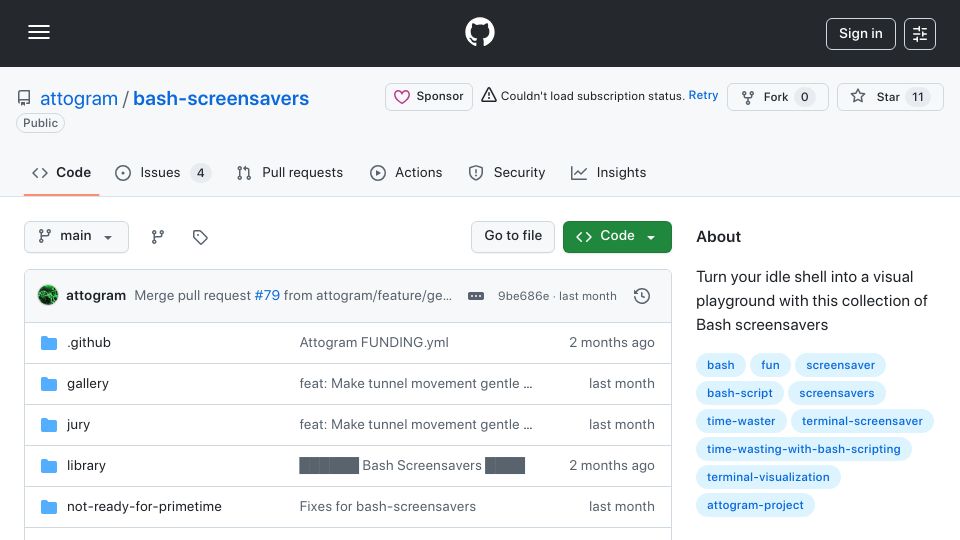Expand commit message ellipsis icon
Image resolution: width=960 pixels, height=540 pixels.
coord(476,296)
